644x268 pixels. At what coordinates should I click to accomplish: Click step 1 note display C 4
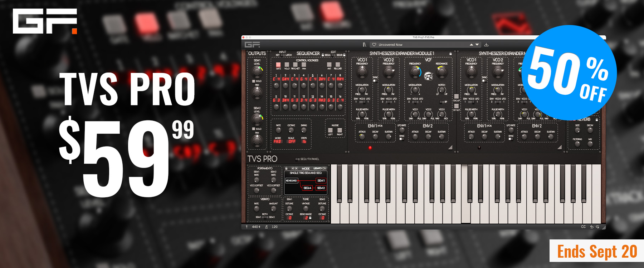[x=276, y=79]
